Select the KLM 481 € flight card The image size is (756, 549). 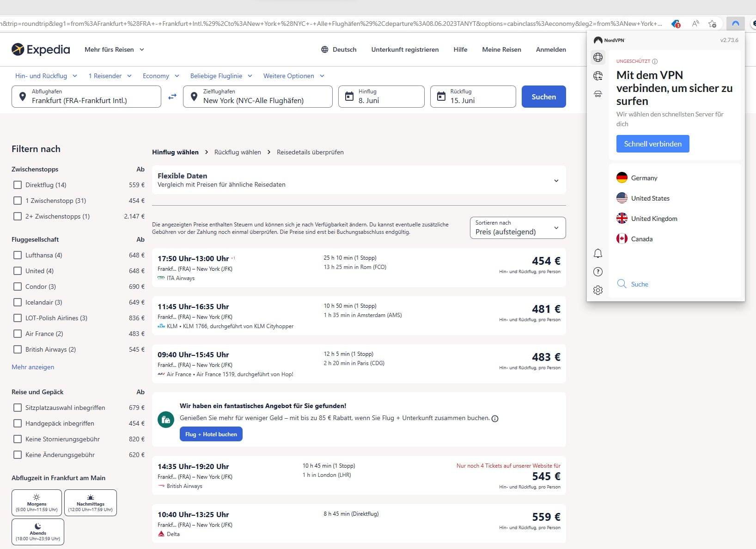359,316
